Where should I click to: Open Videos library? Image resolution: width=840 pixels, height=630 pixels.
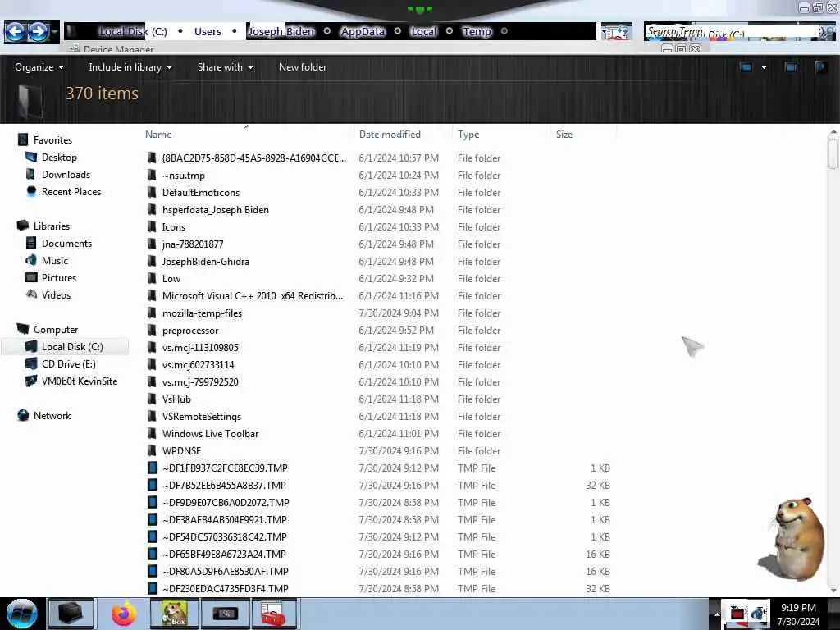56,295
